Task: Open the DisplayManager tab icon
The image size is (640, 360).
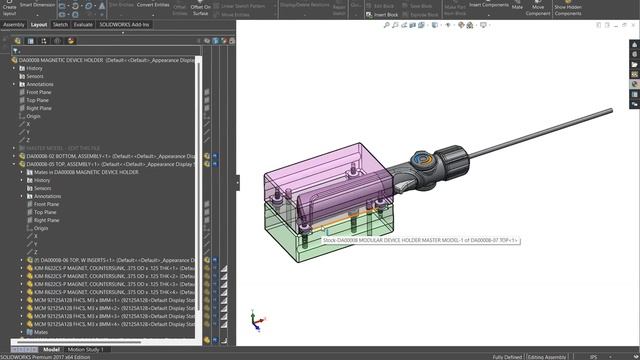Action: click(x=71, y=41)
